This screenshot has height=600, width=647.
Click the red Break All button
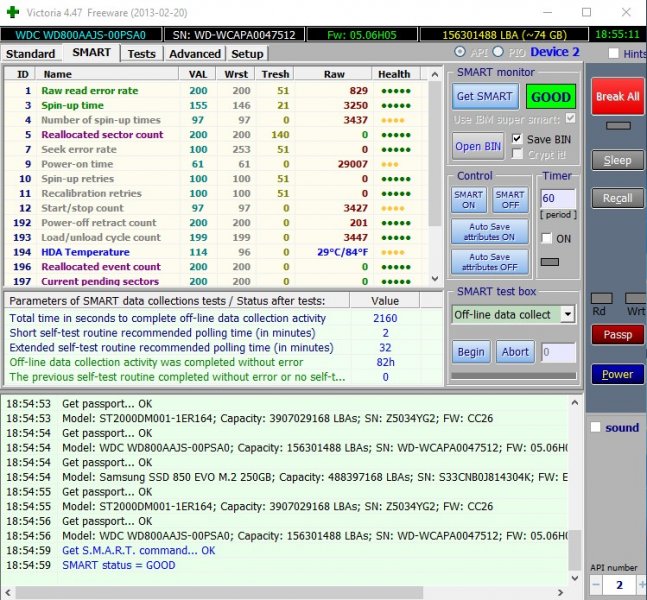(x=617, y=97)
